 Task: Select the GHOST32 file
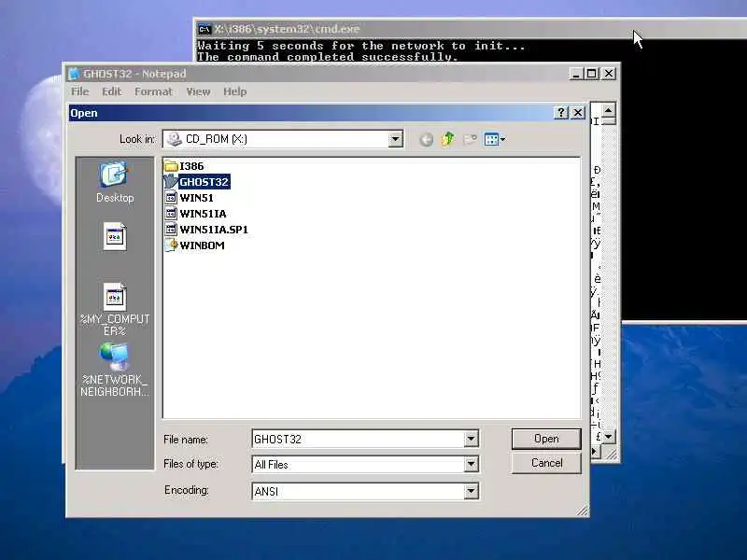[x=197, y=182]
